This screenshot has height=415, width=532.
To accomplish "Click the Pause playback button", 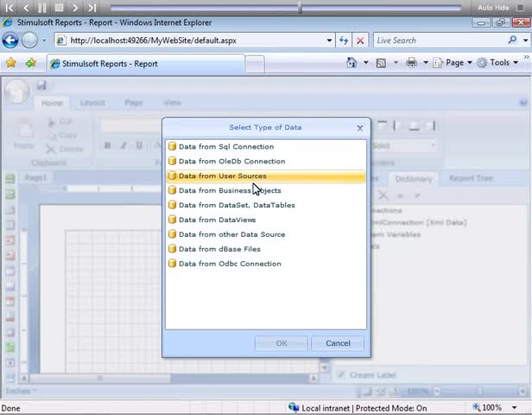I will tap(42, 8).
